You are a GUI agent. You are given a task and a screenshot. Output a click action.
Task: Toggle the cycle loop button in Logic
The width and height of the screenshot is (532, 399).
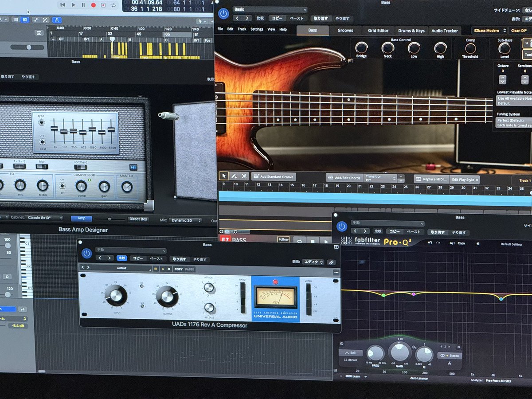pyautogui.click(x=114, y=5)
